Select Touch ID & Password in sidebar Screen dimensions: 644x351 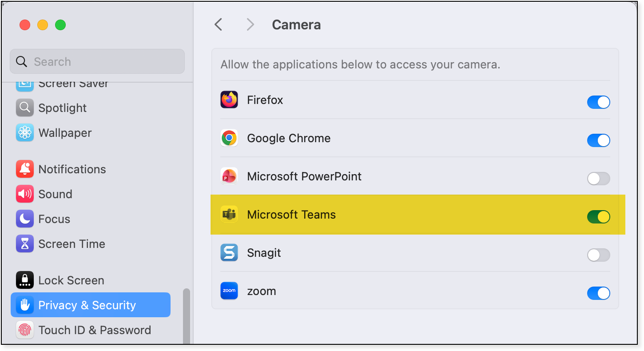[95, 330]
